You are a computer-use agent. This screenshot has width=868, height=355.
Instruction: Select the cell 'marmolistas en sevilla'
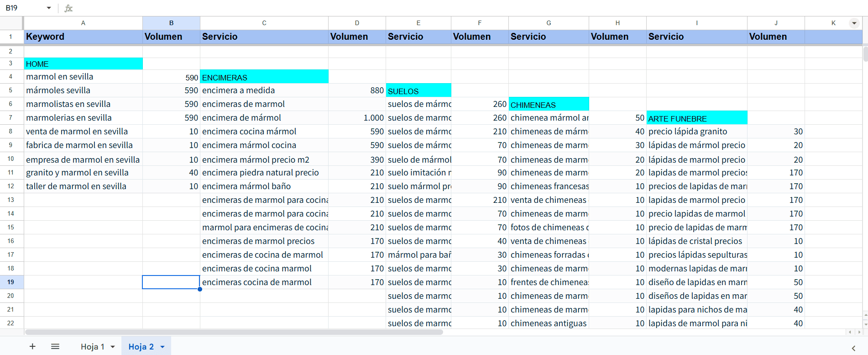[x=83, y=104]
